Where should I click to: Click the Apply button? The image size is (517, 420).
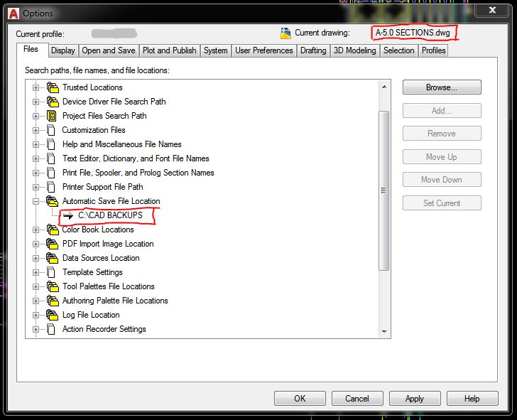pyautogui.click(x=415, y=399)
